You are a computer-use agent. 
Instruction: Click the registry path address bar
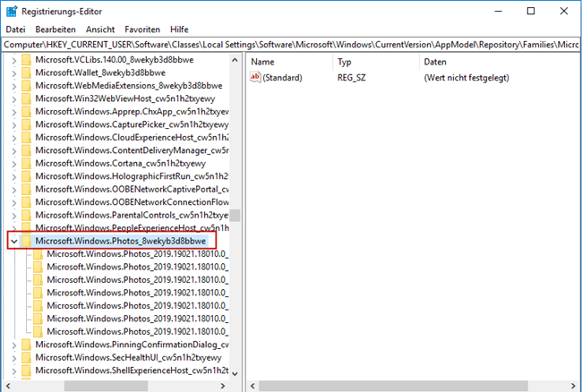coord(291,43)
